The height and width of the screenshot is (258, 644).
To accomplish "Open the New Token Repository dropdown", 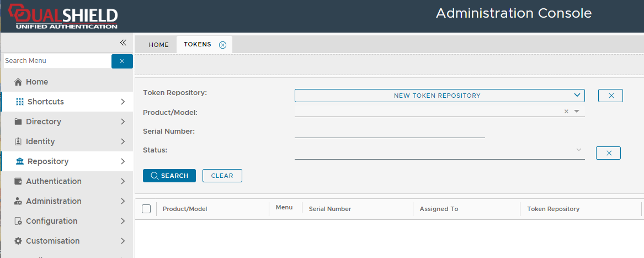I will pyautogui.click(x=439, y=96).
